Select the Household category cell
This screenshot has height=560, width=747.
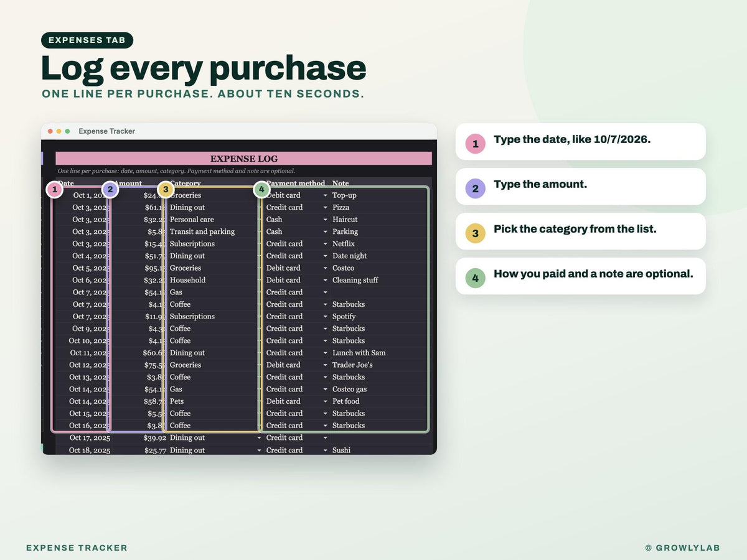point(215,280)
